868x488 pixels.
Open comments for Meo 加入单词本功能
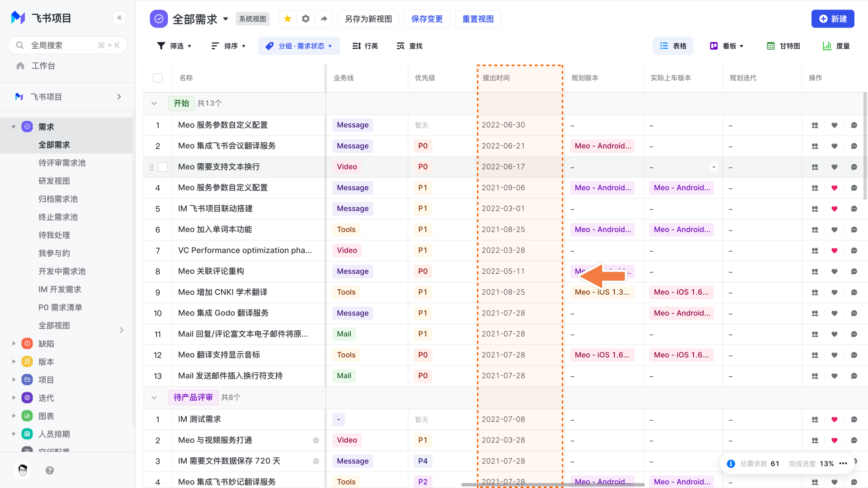854,230
